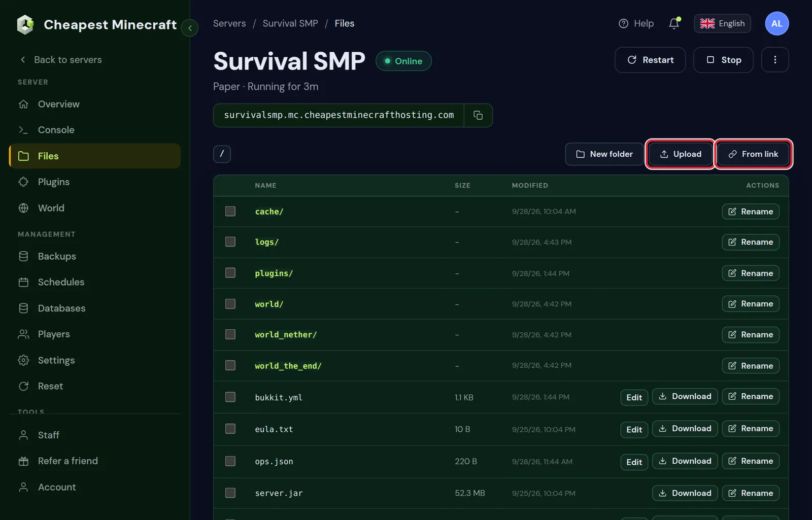Click the Reset icon in the sidebar
The width and height of the screenshot is (812, 520).
pos(23,386)
